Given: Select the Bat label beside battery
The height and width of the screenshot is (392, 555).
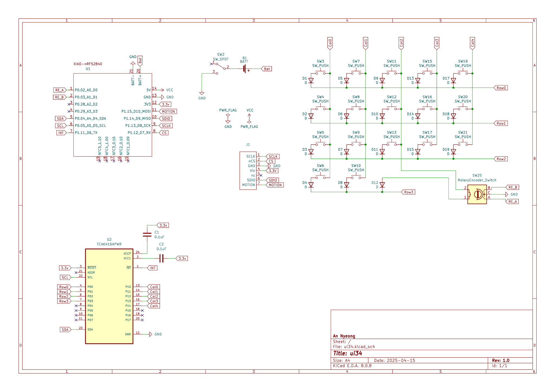Looking at the screenshot, I should 267,69.
